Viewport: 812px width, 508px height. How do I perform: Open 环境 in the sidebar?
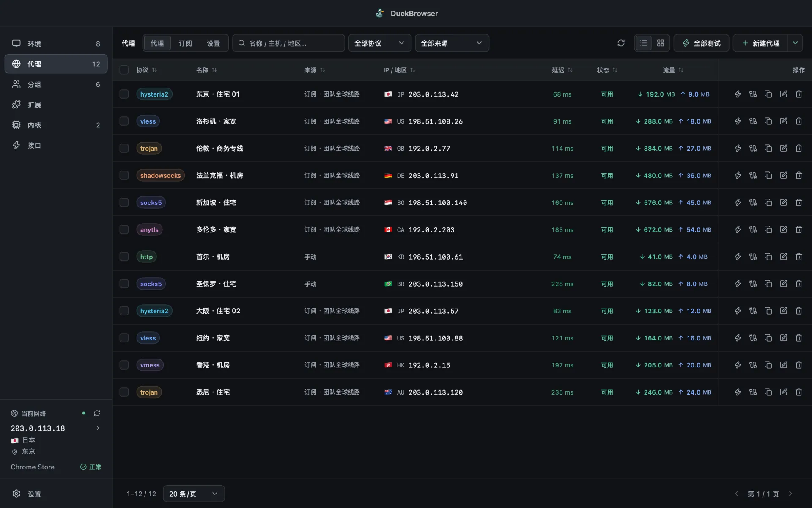(x=56, y=44)
